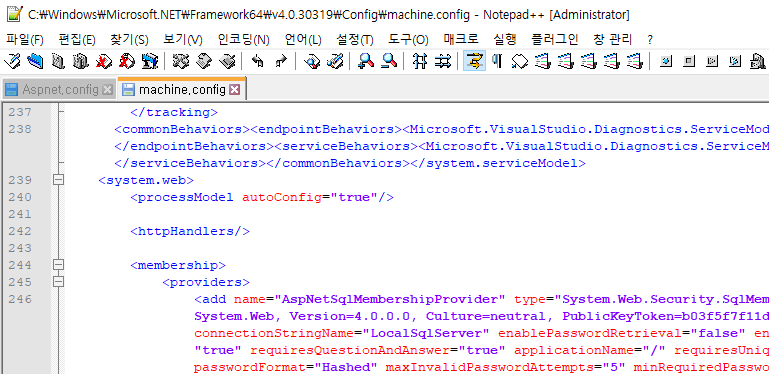Click the Paste toolbar icon
The image size is (769, 374).
click(x=227, y=61)
